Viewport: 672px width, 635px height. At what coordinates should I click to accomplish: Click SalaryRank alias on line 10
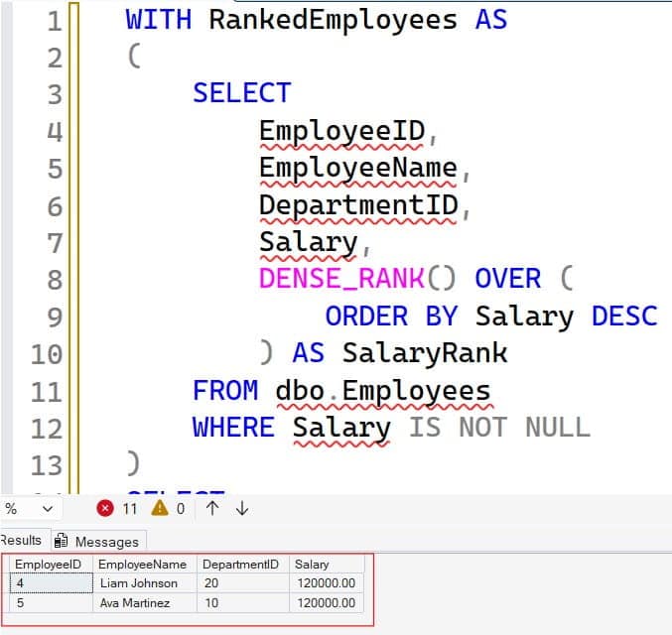coord(425,353)
